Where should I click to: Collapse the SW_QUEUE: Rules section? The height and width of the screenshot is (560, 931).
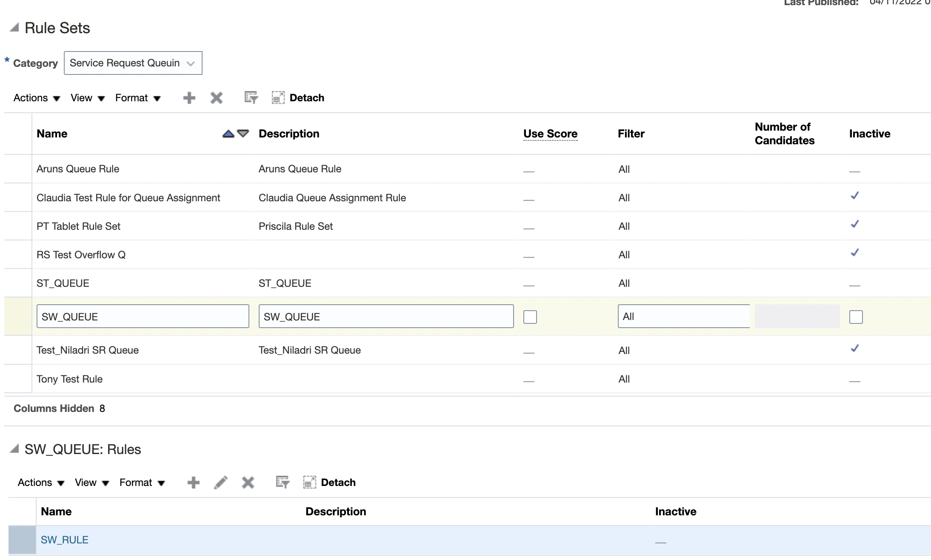(x=14, y=449)
